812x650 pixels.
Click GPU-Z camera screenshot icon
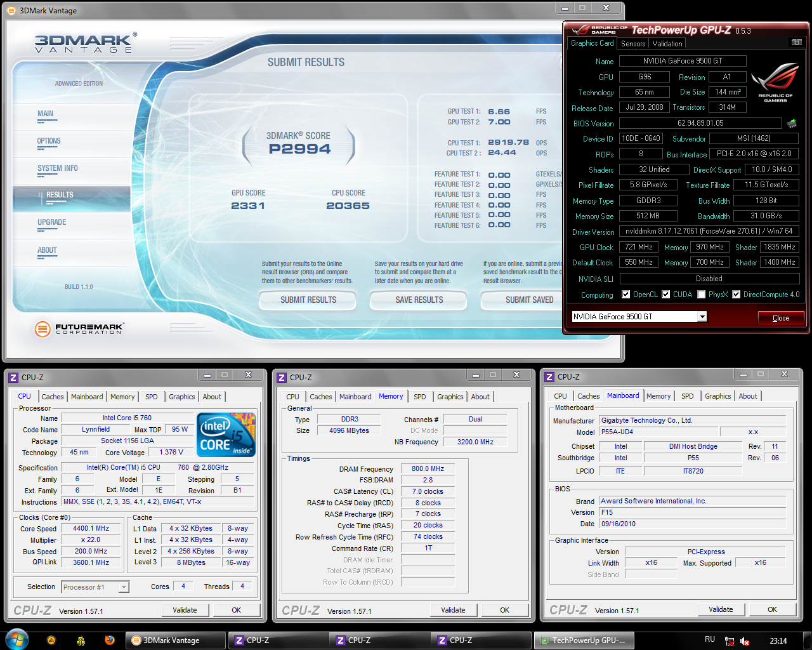coord(796,42)
